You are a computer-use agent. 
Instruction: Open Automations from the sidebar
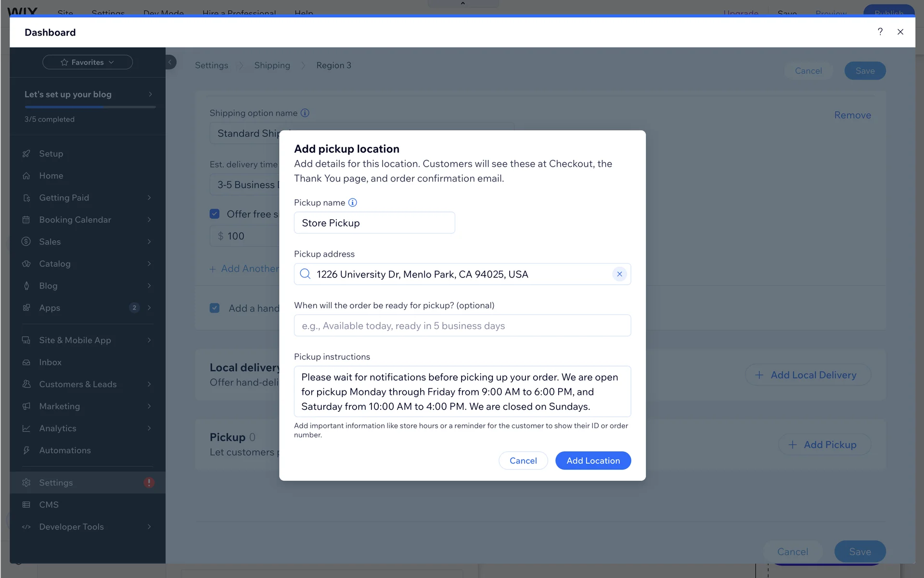[65, 450]
